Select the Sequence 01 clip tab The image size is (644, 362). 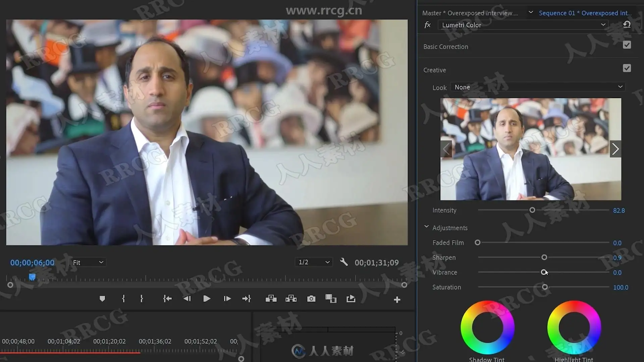click(x=585, y=13)
